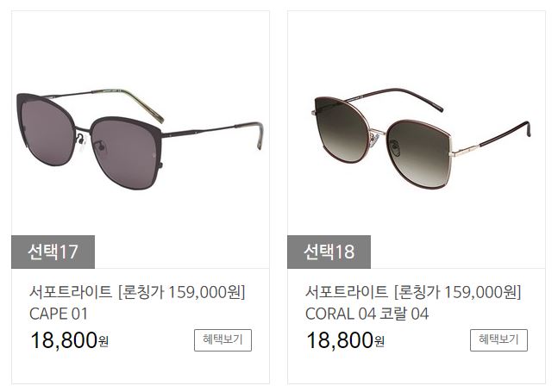The width and height of the screenshot is (558, 392).
Task: View benefits with 혜택보기 for CORAL 04
Action: (498, 340)
